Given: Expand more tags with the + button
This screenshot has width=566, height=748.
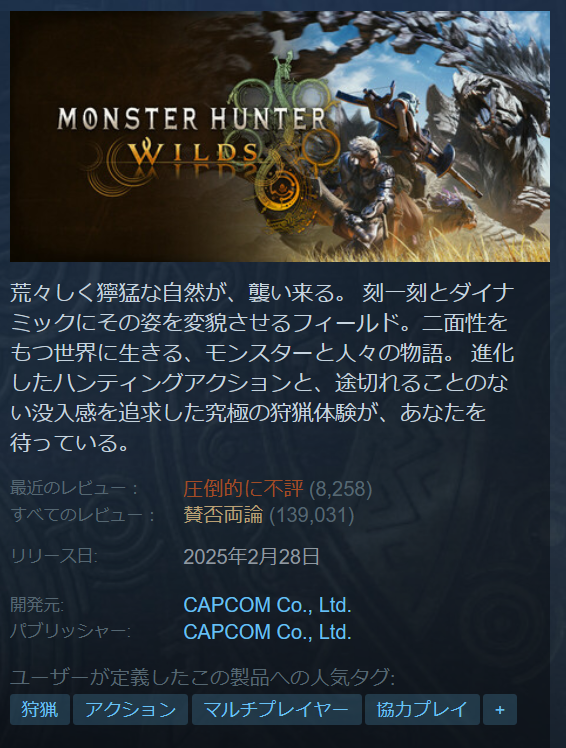Looking at the screenshot, I should [500, 709].
